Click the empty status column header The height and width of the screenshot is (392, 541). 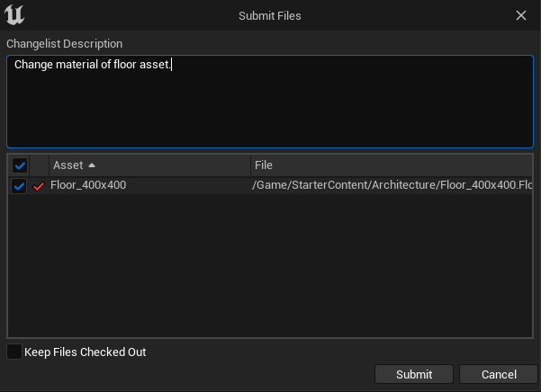coord(40,165)
